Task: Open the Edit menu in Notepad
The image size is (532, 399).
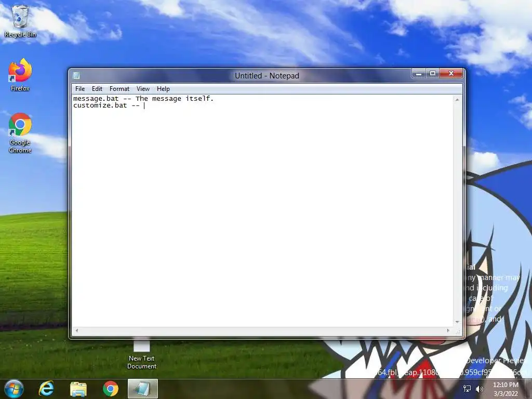Action: (97, 88)
